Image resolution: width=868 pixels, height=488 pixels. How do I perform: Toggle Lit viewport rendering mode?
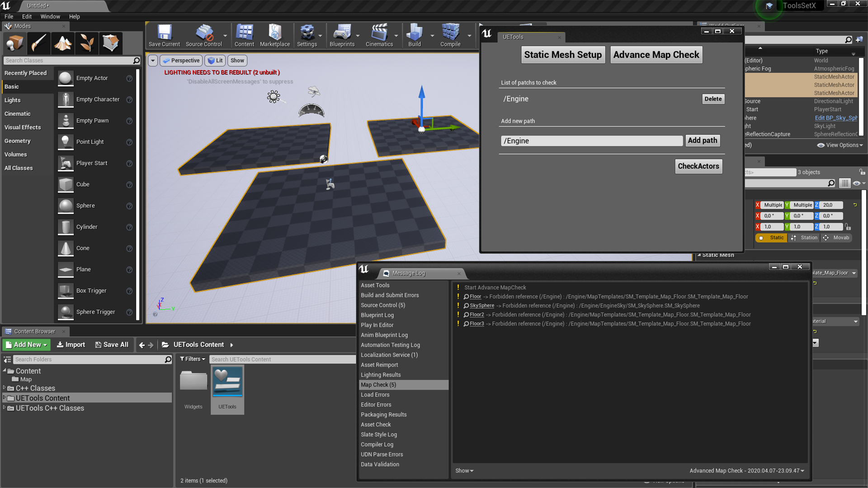point(215,60)
